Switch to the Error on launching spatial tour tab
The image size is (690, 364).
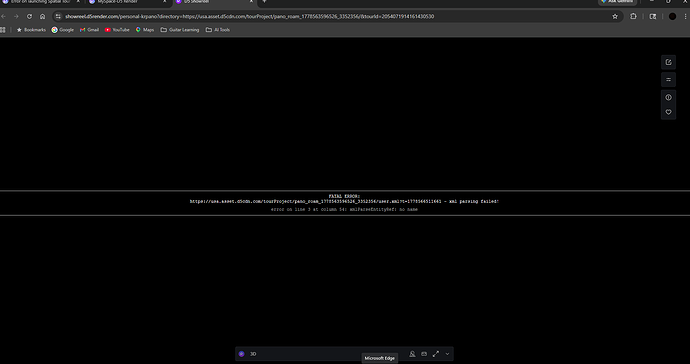41,2
